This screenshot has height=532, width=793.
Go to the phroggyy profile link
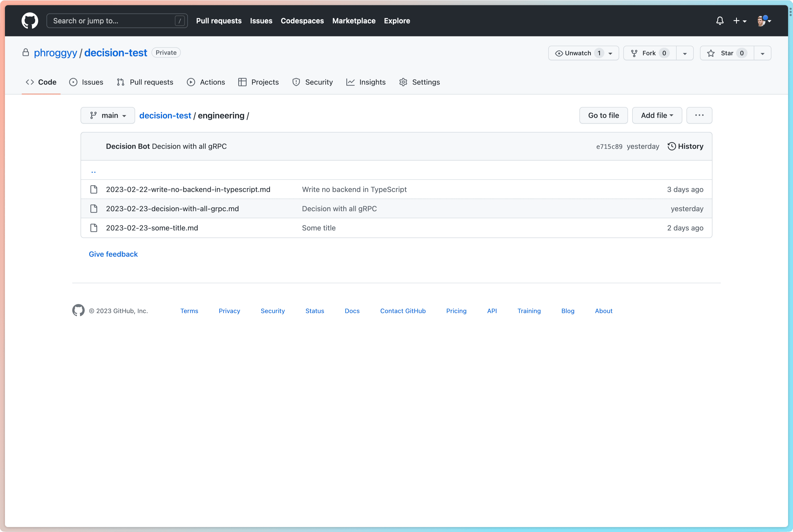56,52
